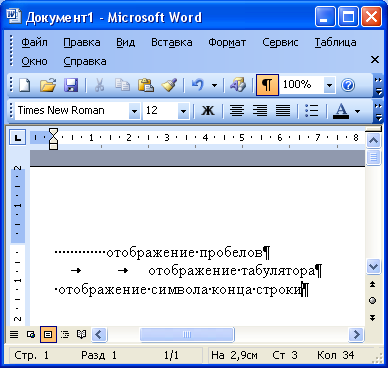388x368 pixels.
Task: Click the status bar "Кол 34"
Action: (x=335, y=355)
